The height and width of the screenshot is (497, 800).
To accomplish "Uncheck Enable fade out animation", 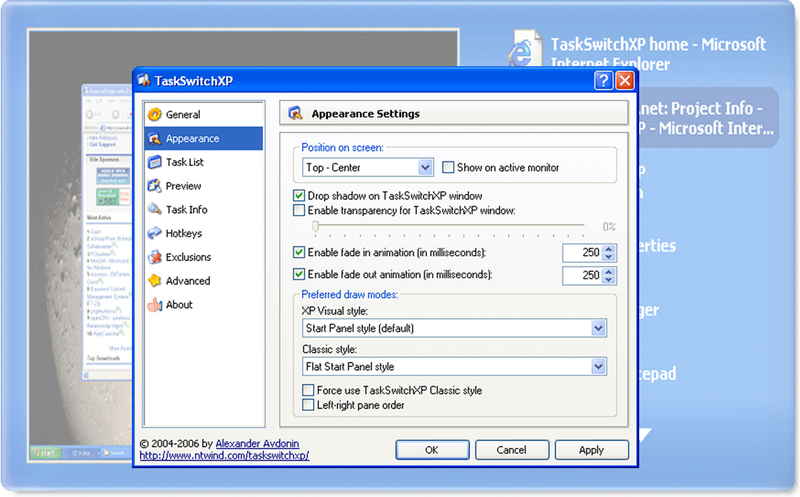I will point(299,274).
